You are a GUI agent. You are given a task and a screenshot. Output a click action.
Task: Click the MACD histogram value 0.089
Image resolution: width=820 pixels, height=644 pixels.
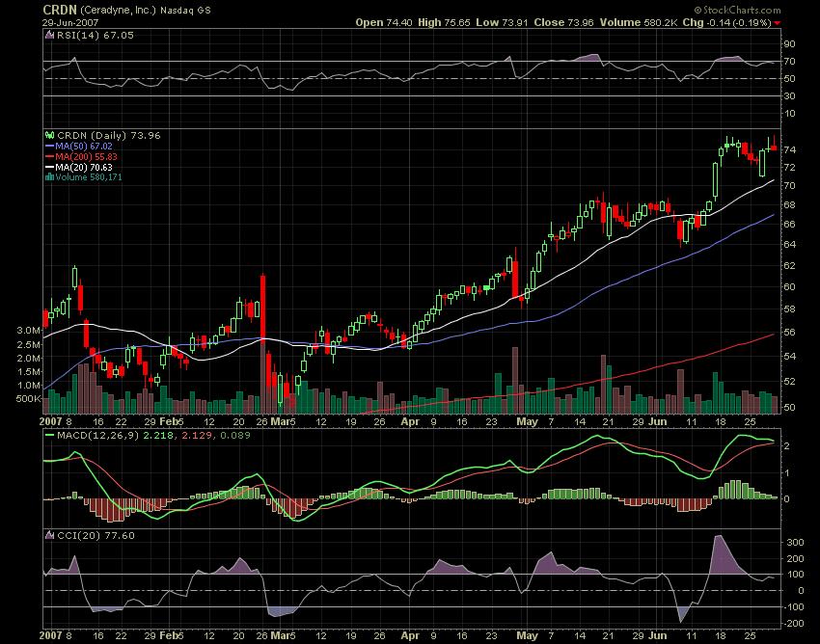click(234, 435)
